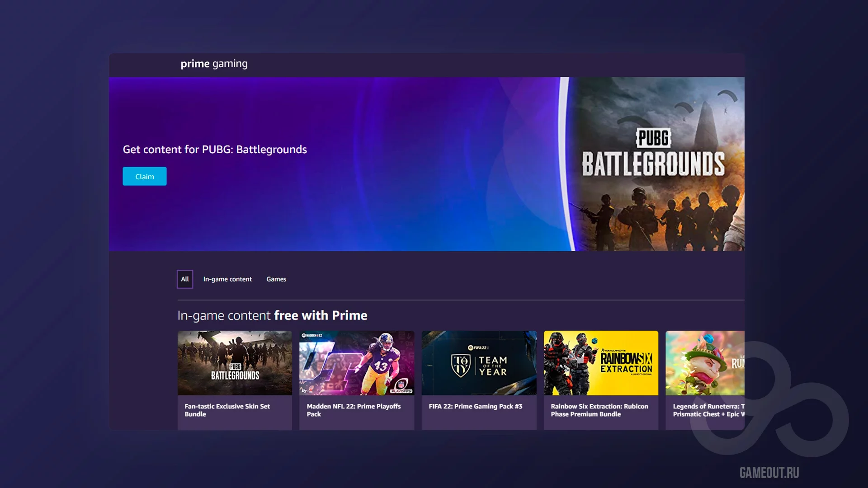
Task: Click the Get content for PUBG heading
Action: 215,150
